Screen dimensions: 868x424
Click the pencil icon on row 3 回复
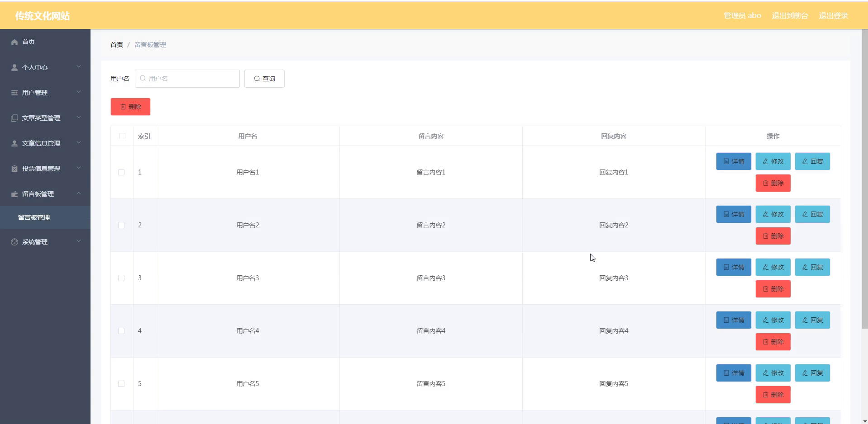(805, 267)
